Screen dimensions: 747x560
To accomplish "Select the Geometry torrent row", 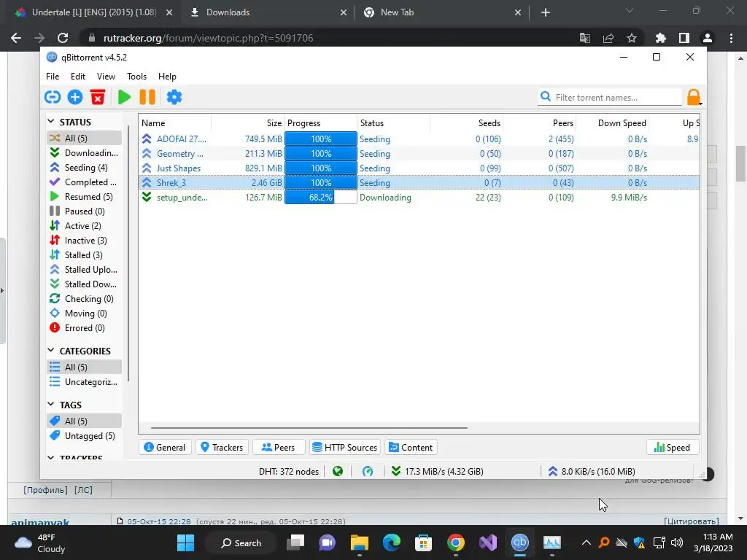I will tap(419, 153).
